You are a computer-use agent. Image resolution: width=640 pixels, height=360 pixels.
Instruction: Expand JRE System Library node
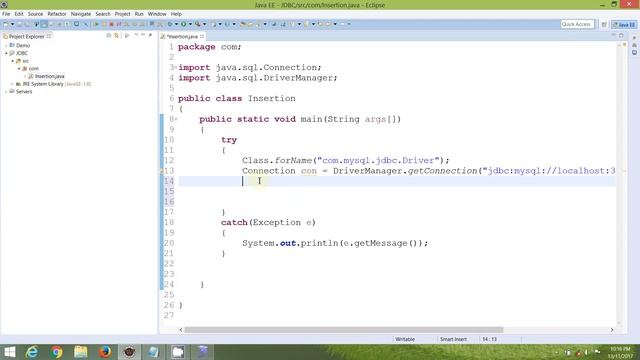point(12,84)
